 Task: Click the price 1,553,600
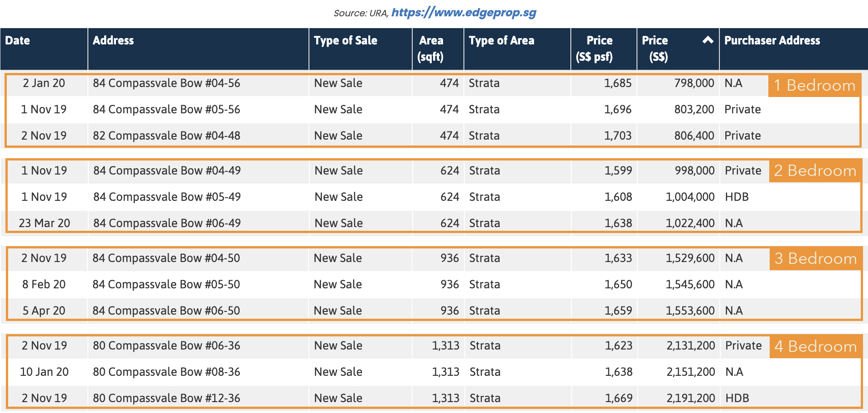[690, 311]
